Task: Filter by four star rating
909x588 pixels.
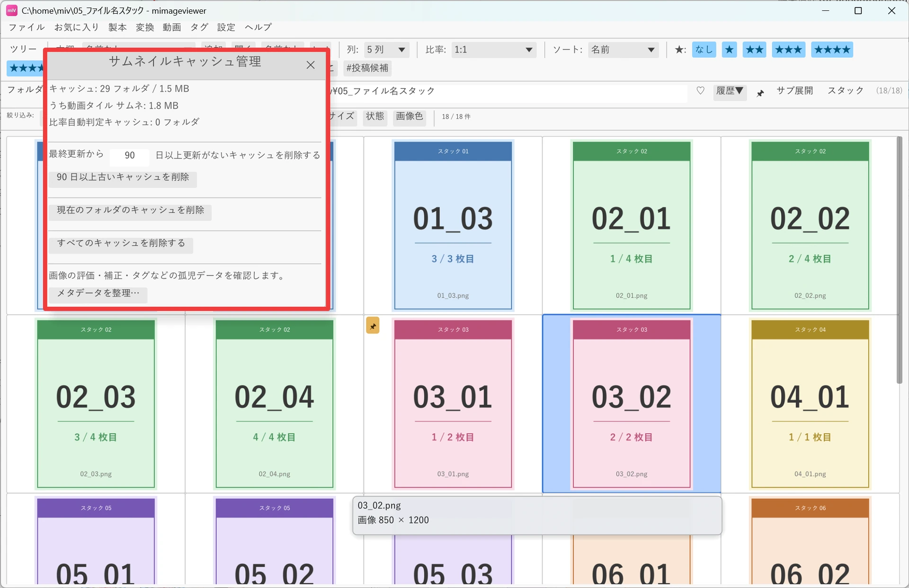Action: pos(832,50)
